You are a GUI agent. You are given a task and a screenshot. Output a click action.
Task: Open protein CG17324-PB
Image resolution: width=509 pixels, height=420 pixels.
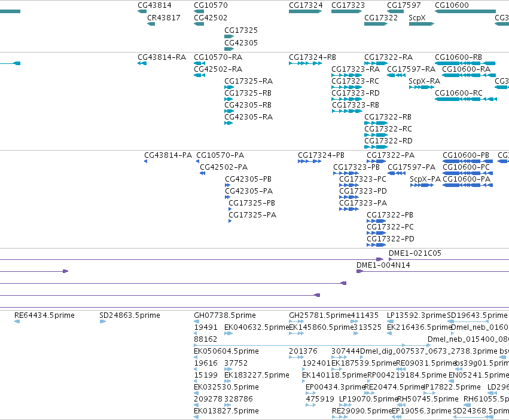click(321, 155)
